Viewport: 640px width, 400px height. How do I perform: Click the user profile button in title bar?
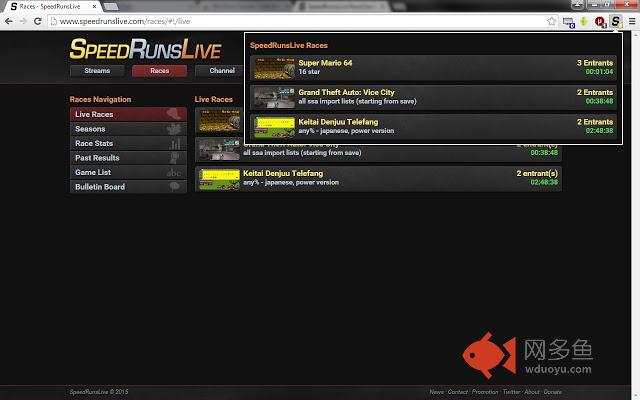coord(577,4)
